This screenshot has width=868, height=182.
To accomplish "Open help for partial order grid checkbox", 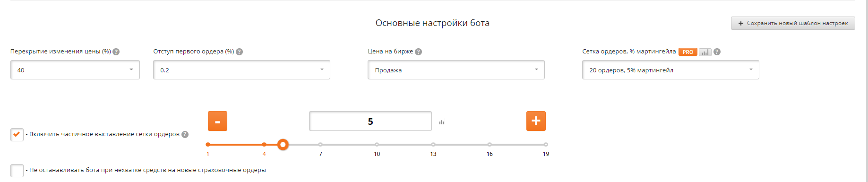I will pos(185,134).
